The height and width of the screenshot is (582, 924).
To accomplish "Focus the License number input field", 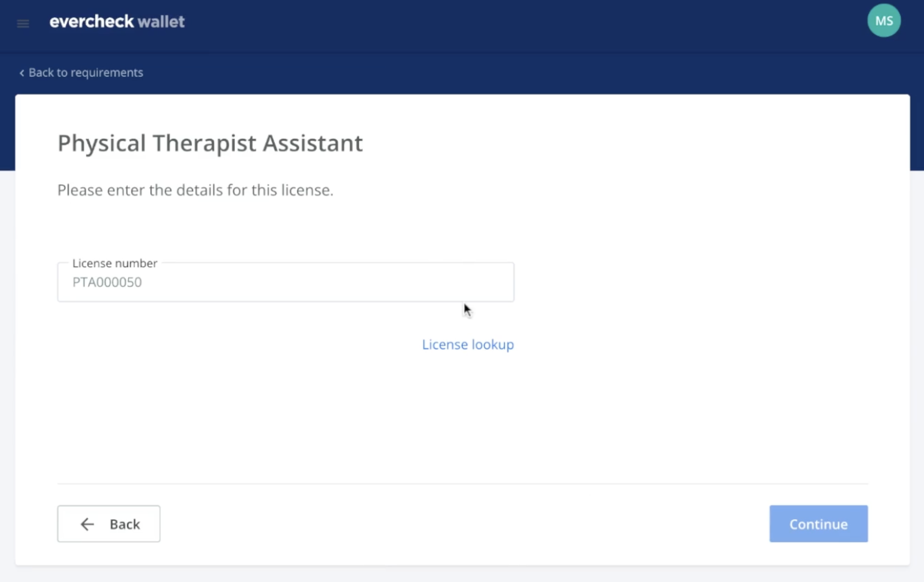I will tap(286, 282).
